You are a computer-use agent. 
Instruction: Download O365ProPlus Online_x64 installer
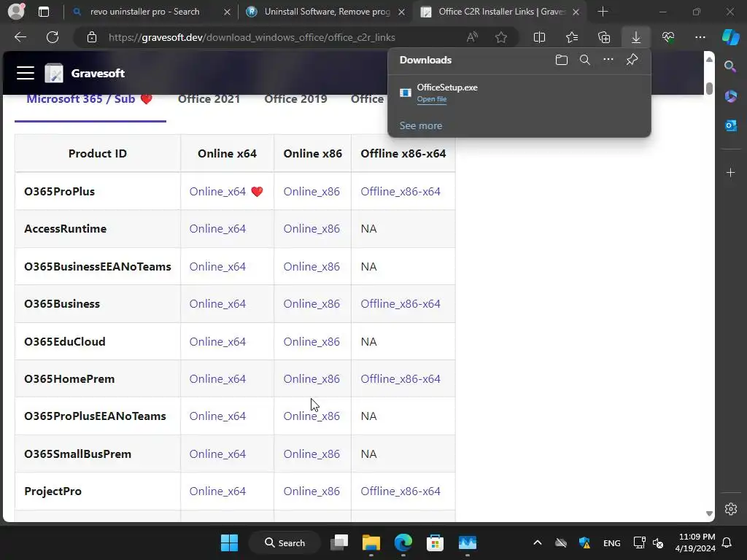217,192
